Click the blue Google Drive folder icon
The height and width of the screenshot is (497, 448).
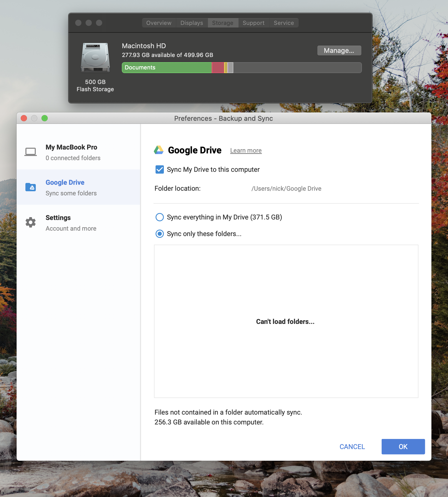pyautogui.click(x=31, y=187)
